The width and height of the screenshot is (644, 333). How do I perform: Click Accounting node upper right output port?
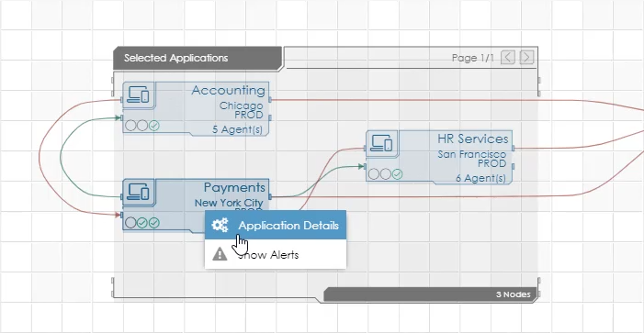(270, 99)
